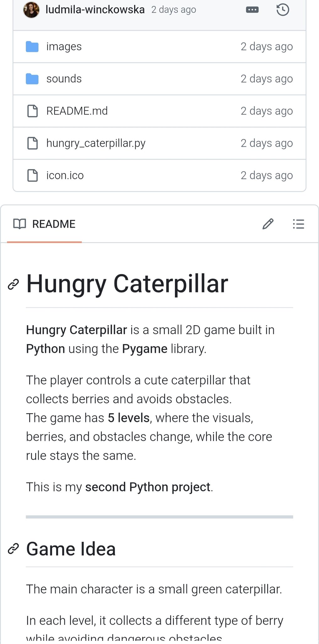The image size is (319, 644).
Task: Click ludmila-winckowska profile avatar
Action: click(x=31, y=10)
